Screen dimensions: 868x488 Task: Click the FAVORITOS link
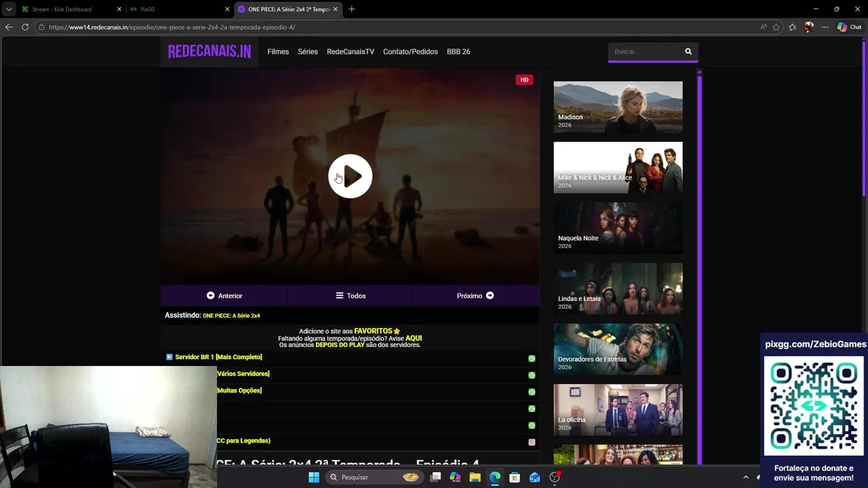point(373,331)
